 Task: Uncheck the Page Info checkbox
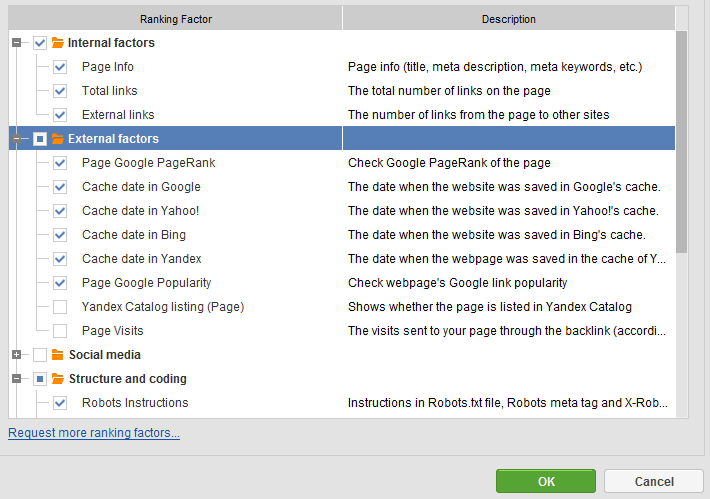click(60, 67)
